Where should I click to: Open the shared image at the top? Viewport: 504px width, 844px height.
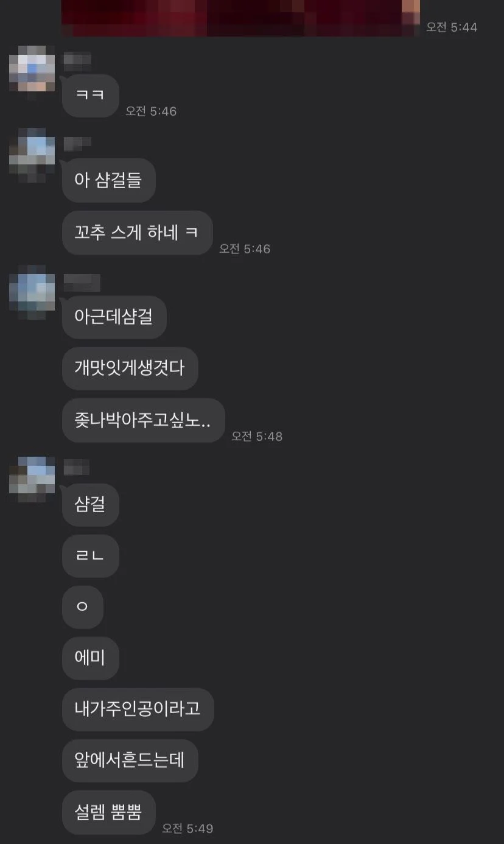[241, 18]
